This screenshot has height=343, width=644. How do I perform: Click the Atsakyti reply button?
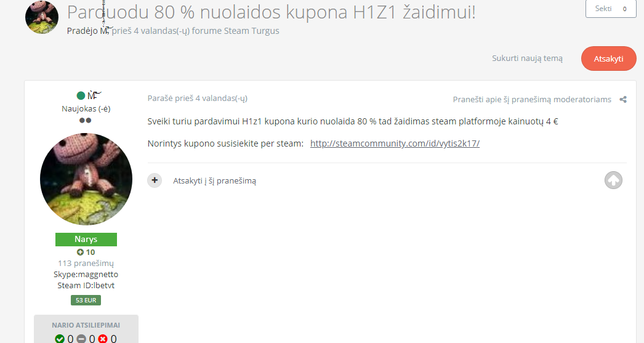[609, 59]
